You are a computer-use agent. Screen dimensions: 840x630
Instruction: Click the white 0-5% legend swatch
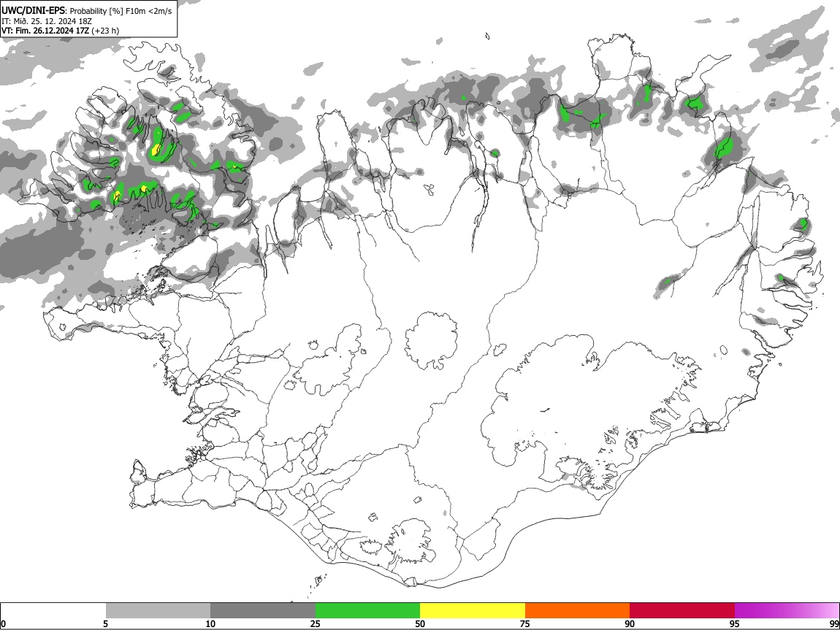pyautogui.click(x=53, y=611)
